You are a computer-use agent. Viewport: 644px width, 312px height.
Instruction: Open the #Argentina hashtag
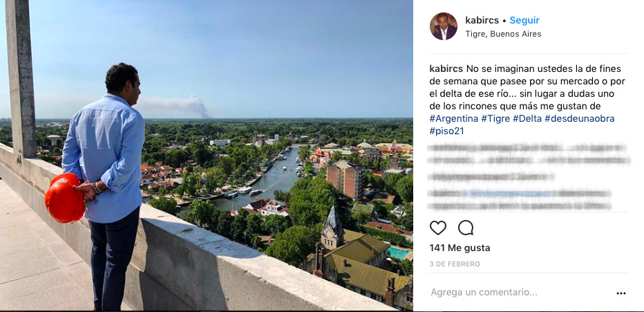[454, 119]
